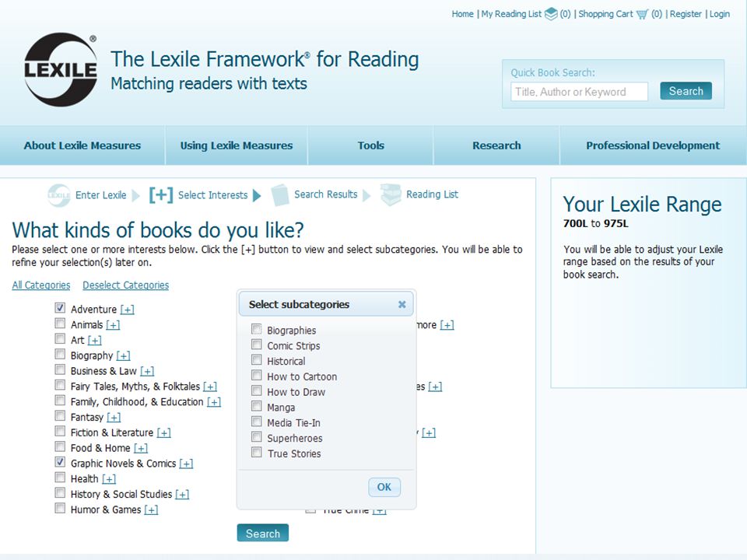Check the Superheroes subcategory
This screenshot has width=747, height=560.
(256, 436)
